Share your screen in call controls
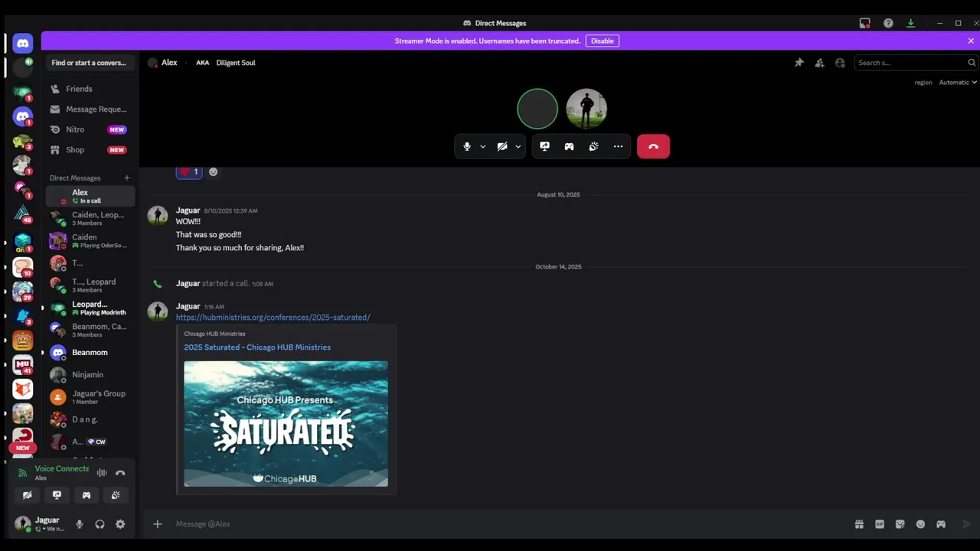 [545, 146]
